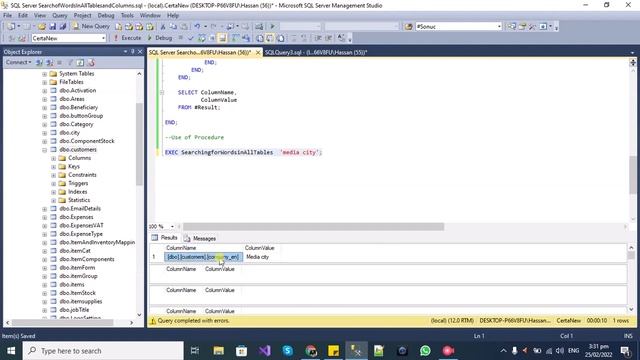640x360 pixels.
Task: Open the Tools menu
Action: [127, 15]
